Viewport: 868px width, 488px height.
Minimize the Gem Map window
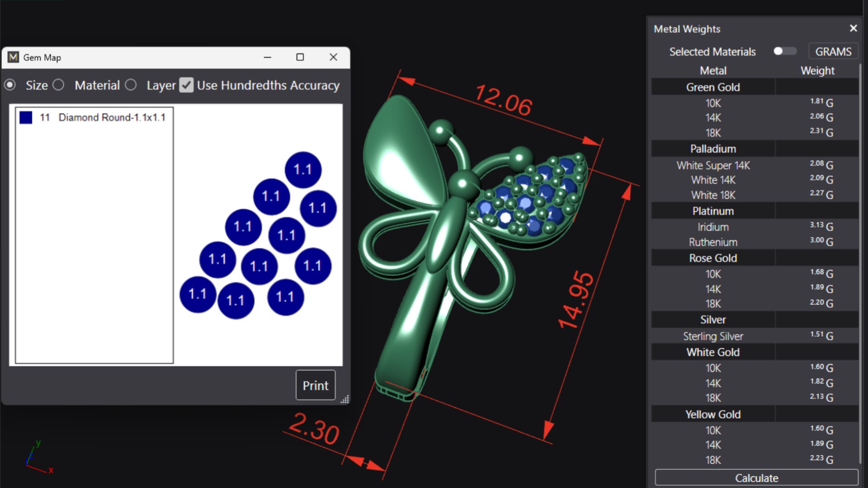click(x=267, y=57)
